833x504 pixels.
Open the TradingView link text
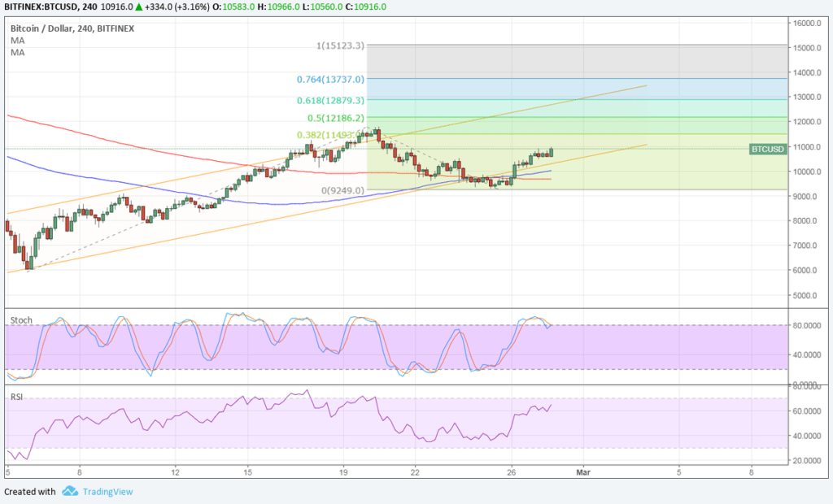[x=108, y=492]
